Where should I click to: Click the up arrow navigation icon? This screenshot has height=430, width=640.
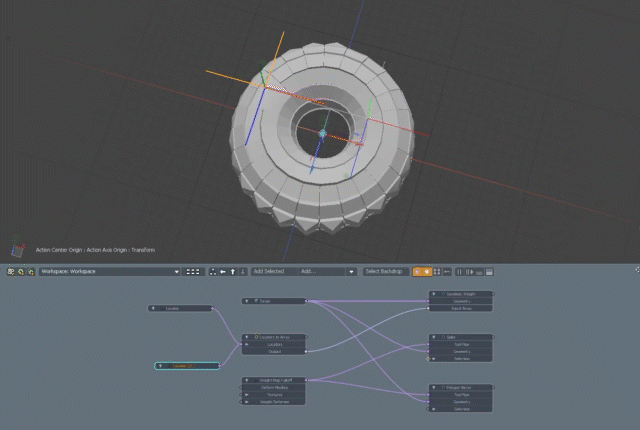point(232,271)
